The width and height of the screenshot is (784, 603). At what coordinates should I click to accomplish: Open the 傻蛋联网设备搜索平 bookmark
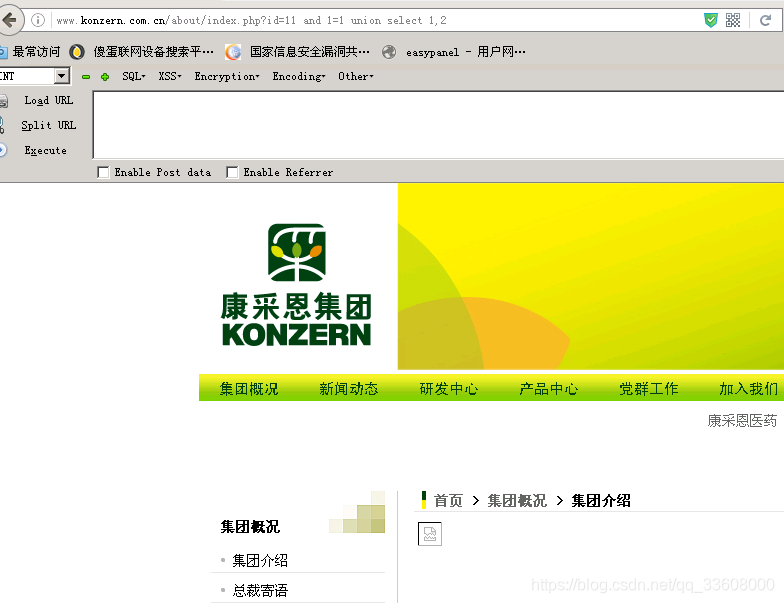(x=154, y=52)
